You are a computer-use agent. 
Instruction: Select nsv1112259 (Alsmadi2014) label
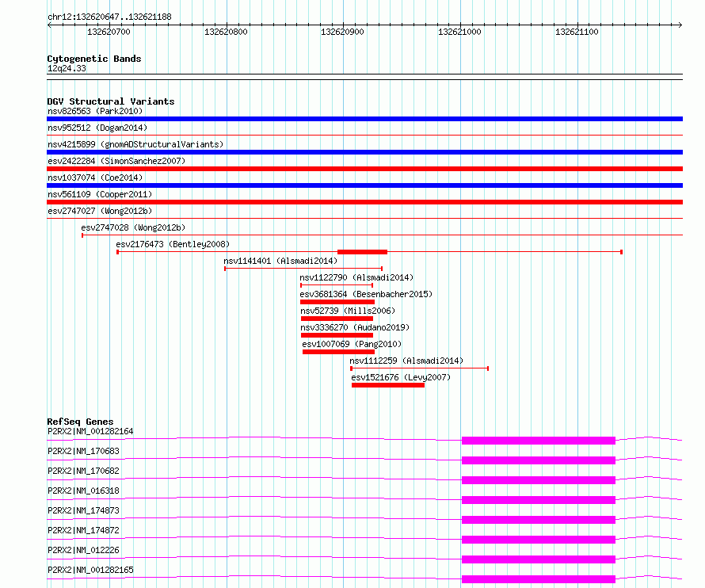tap(406, 361)
